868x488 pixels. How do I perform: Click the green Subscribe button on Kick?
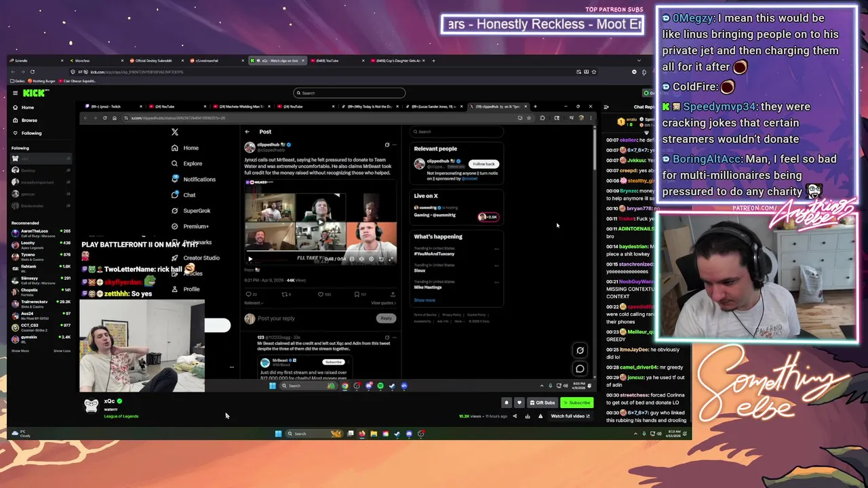pos(576,403)
